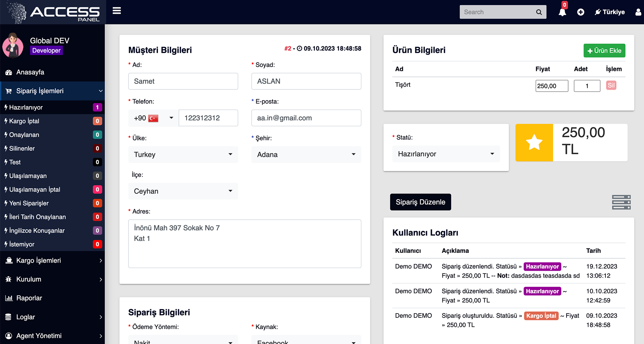644x344 pixels.
Task: Open the Ulaşılamayan orders list
Action: click(x=52, y=176)
